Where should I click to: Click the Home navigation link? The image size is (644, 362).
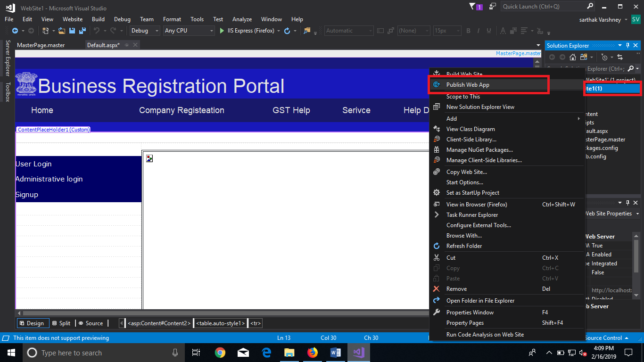(42, 110)
